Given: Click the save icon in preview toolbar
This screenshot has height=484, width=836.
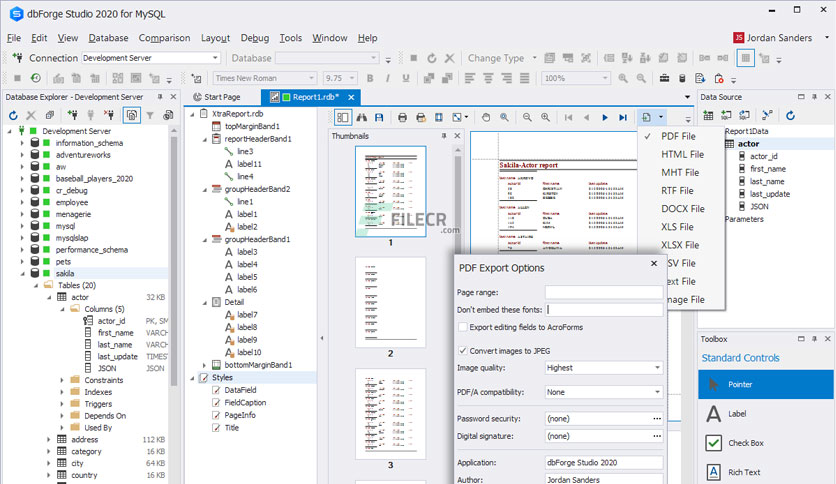Looking at the screenshot, I should click(x=379, y=117).
